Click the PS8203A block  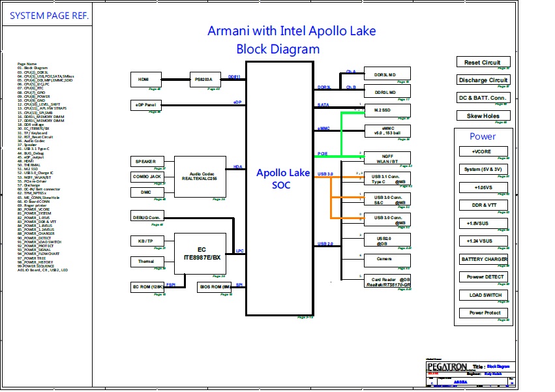pos(205,80)
